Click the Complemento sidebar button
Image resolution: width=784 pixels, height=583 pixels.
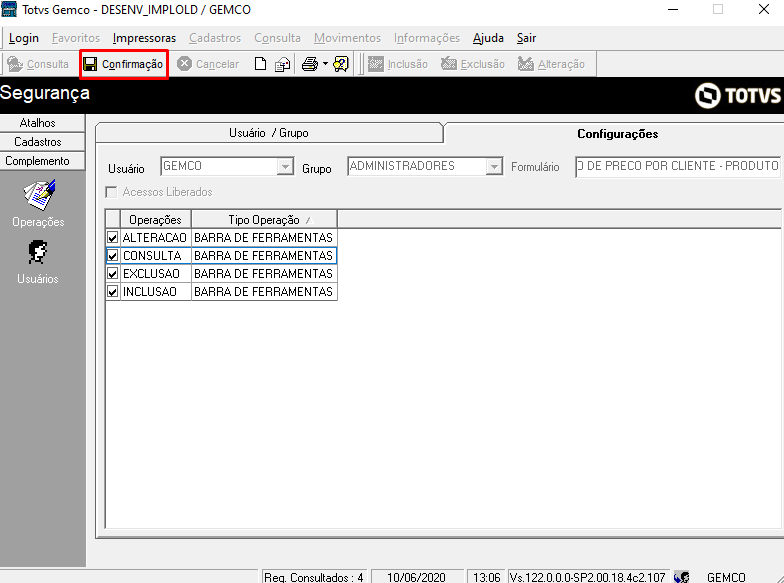[x=42, y=161]
